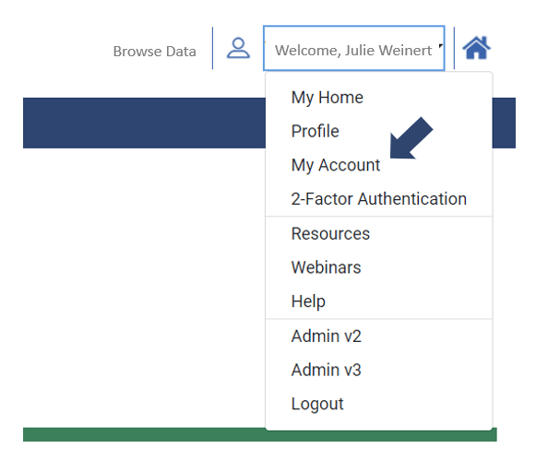Open 2-Factor Authentication settings

tap(379, 199)
